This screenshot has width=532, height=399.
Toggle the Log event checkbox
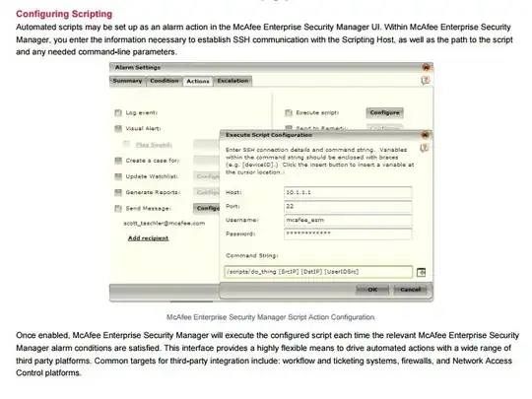pyautogui.click(x=118, y=112)
